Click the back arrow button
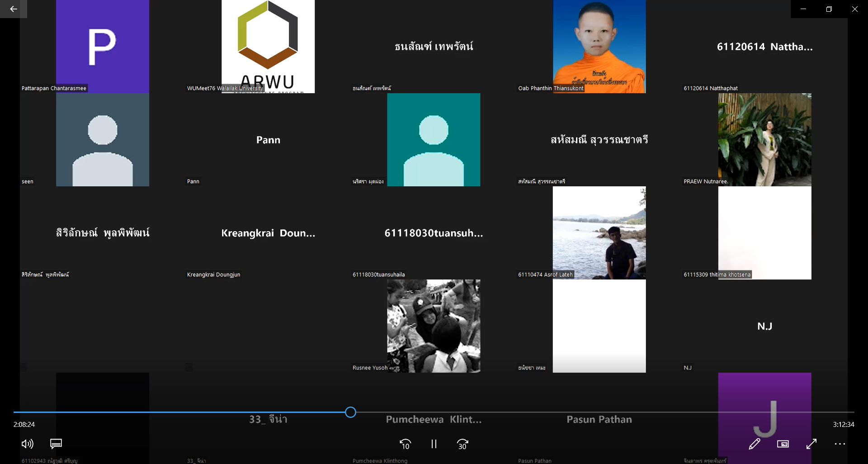Viewport: 868px width, 464px height. coord(13,9)
